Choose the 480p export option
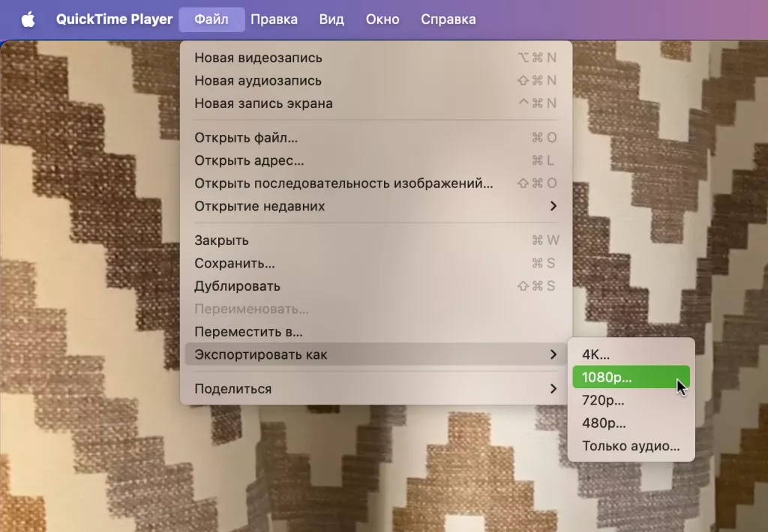The image size is (768, 532). (604, 423)
